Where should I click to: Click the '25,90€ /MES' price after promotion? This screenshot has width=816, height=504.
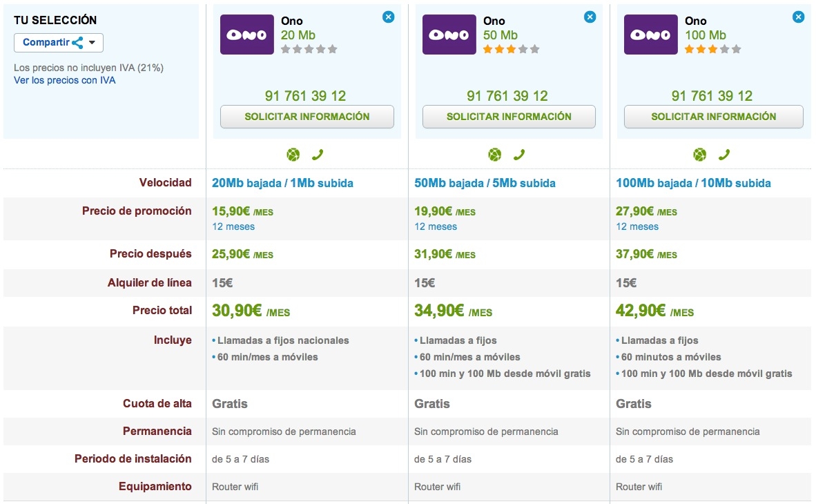(242, 254)
